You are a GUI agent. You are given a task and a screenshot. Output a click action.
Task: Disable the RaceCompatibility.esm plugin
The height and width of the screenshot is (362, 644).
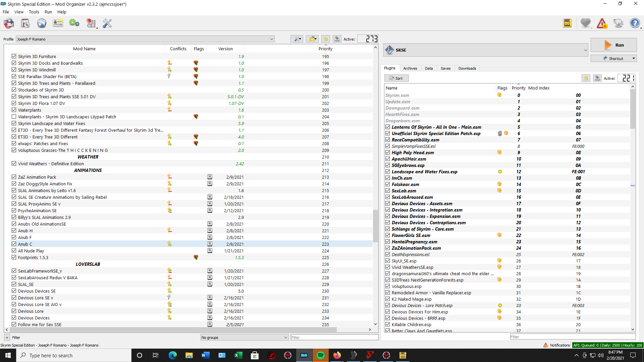click(x=388, y=140)
